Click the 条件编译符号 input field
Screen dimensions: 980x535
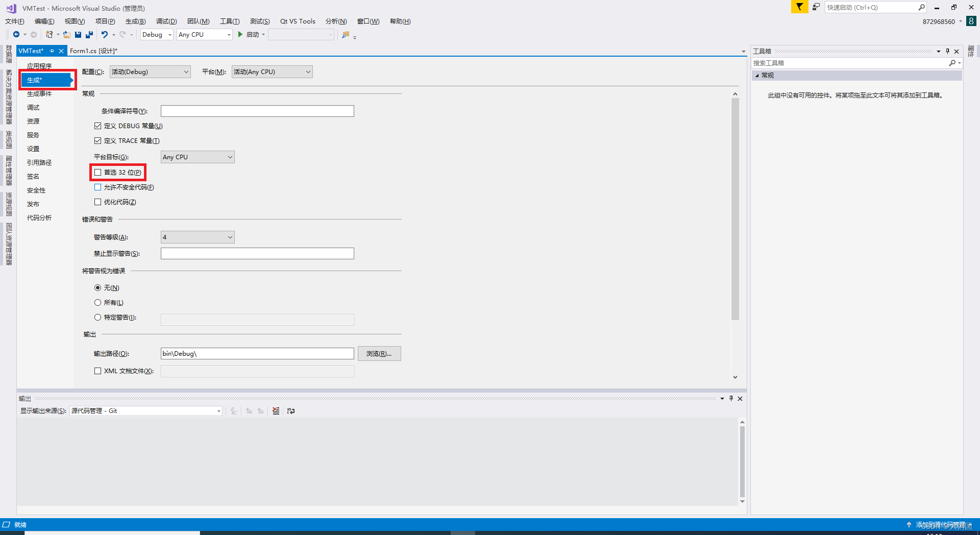[257, 111]
